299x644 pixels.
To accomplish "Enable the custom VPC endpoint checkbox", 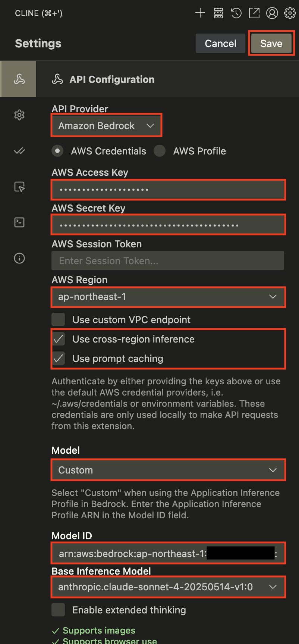I will pyautogui.click(x=58, y=319).
